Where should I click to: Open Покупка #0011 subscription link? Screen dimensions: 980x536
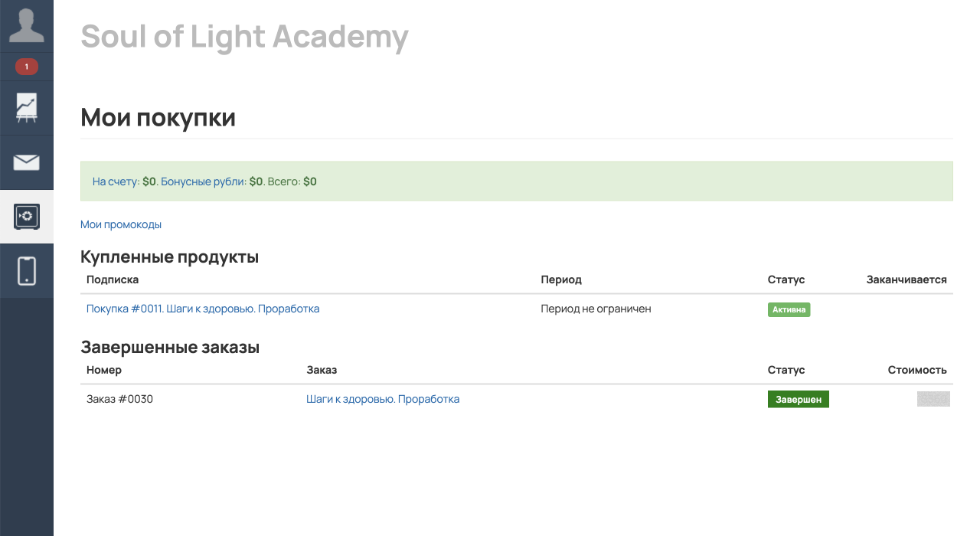point(203,309)
